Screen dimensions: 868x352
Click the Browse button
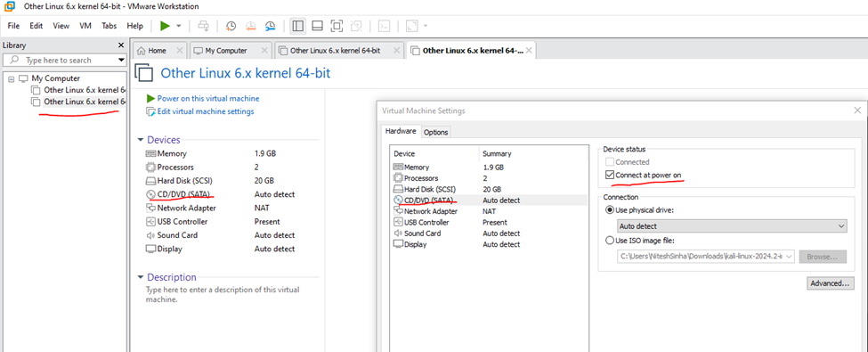click(x=823, y=257)
